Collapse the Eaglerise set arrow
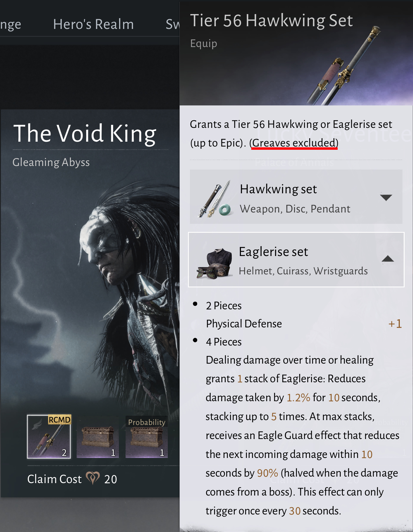Screen dimensions: 413x532 click(388, 259)
